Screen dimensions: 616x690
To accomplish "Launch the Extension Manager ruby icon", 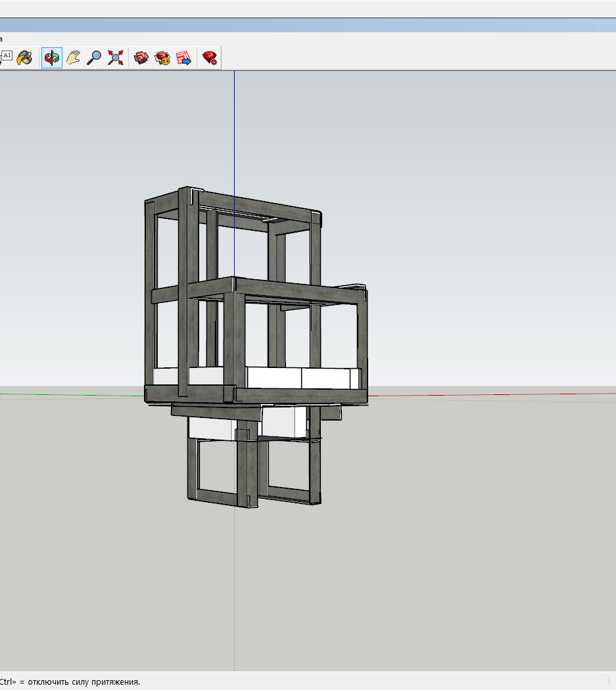I will click(210, 58).
